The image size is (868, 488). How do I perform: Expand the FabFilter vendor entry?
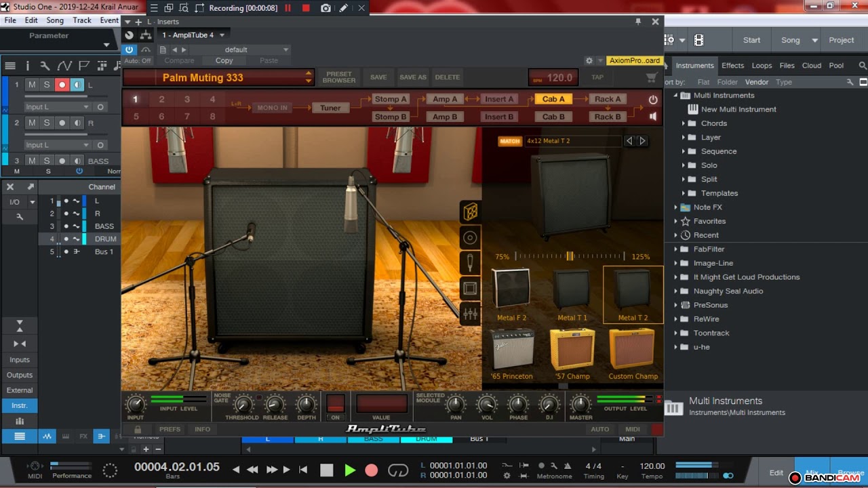click(675, 249)
